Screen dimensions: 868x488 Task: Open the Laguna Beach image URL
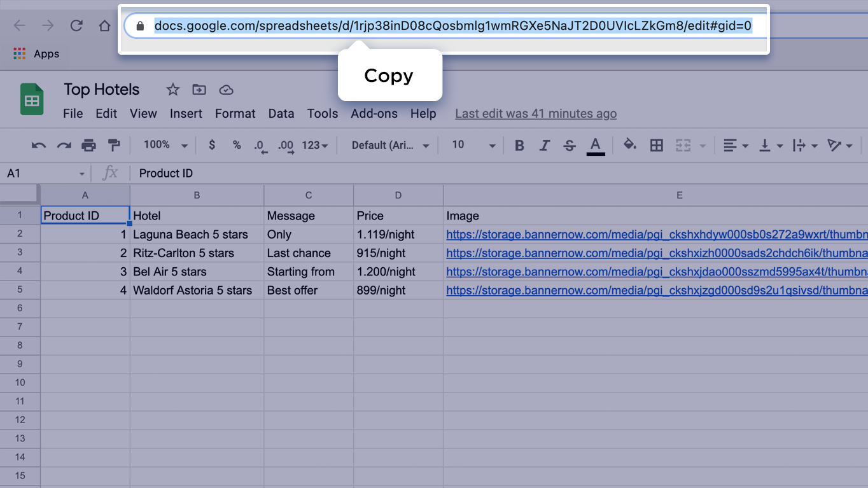[x=657, y=234]
